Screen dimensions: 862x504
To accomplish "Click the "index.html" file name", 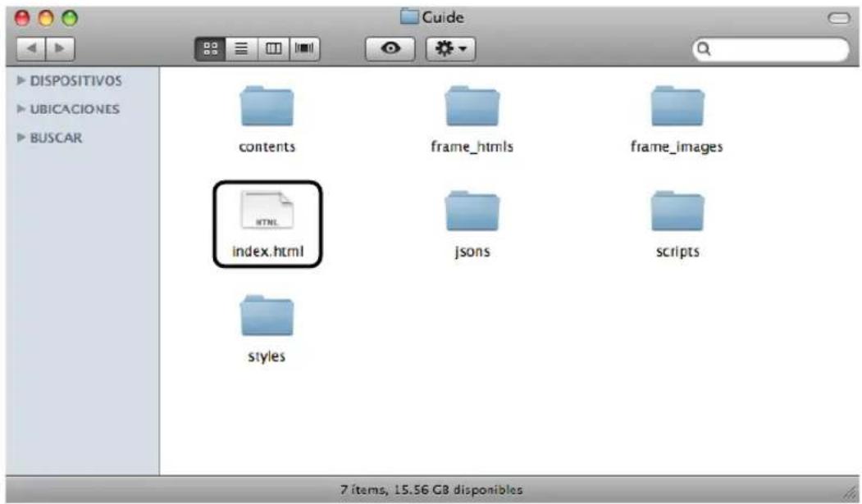I will point(267,252).
